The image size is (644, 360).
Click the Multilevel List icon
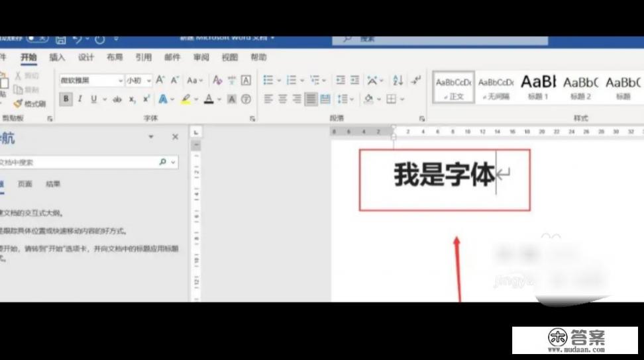(x=315, y=80)
